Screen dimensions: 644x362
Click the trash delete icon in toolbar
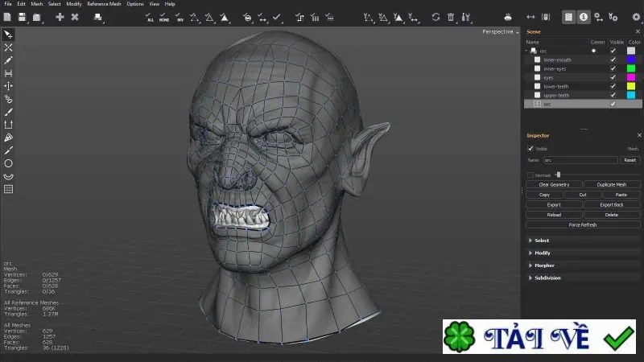451,17
